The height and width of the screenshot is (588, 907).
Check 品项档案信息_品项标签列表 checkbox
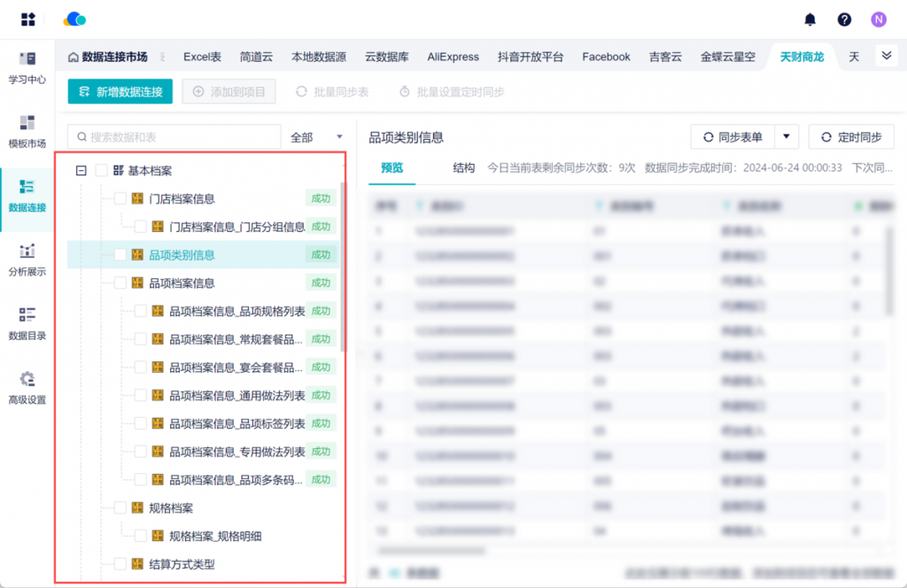coord(140,424)
